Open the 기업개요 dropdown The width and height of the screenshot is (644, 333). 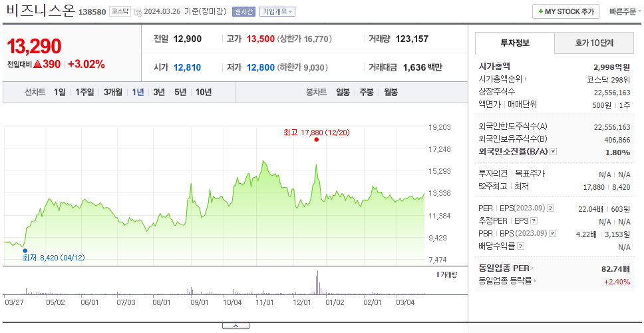coord(277,12)
